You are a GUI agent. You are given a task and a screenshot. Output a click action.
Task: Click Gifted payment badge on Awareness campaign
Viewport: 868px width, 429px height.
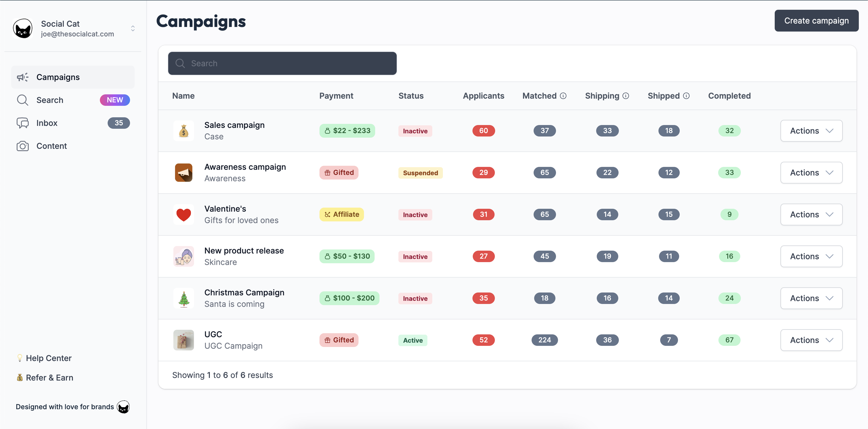[x=339, y=172]
